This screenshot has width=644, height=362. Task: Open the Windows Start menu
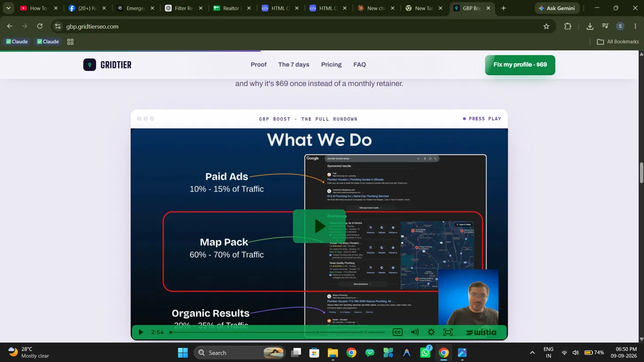coord(183,353)
